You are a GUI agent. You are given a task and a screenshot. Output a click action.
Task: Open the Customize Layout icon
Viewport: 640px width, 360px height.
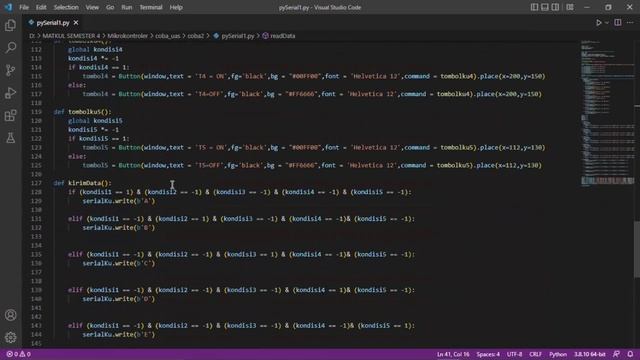(570, 7)
